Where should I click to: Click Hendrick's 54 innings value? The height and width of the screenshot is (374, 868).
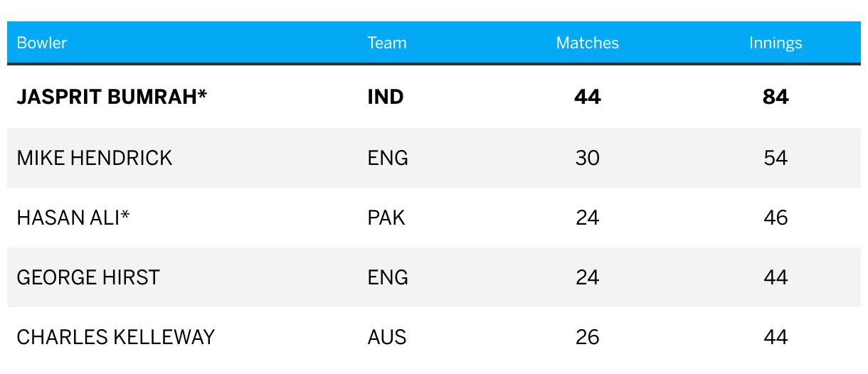[x=776, y=158]
